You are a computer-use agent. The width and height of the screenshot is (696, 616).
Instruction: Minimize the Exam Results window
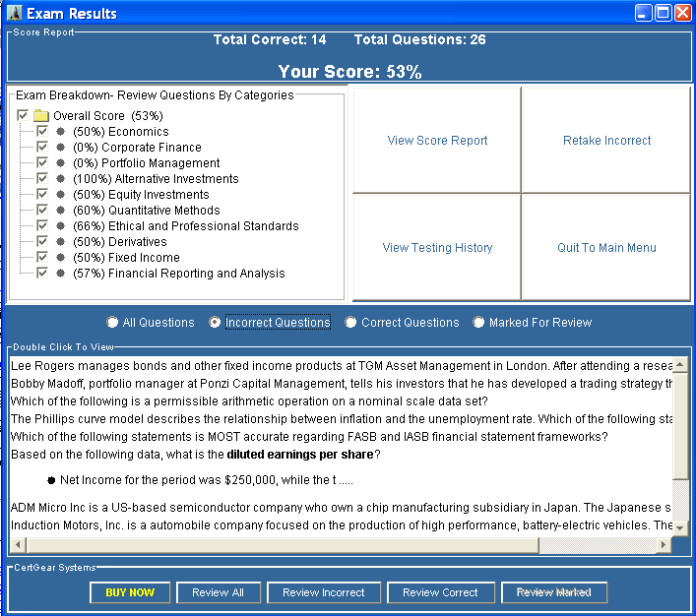click(643, 13)
